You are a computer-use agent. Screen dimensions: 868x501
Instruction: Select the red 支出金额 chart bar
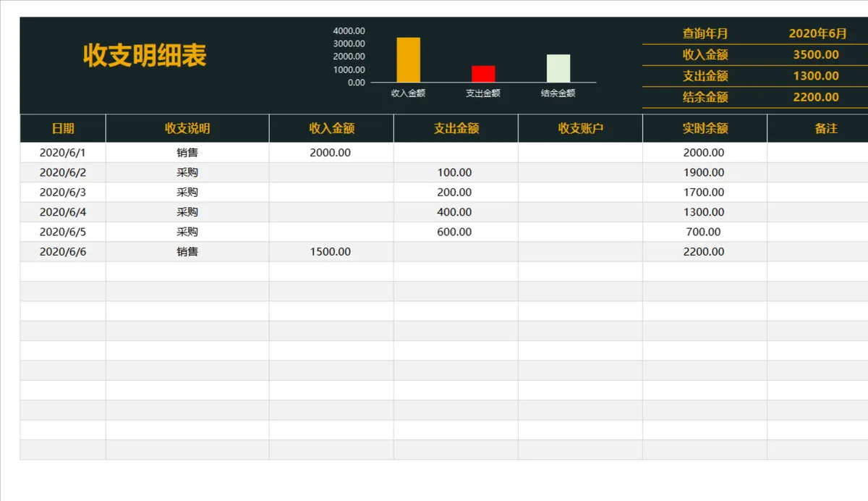(x=483, y=74)
